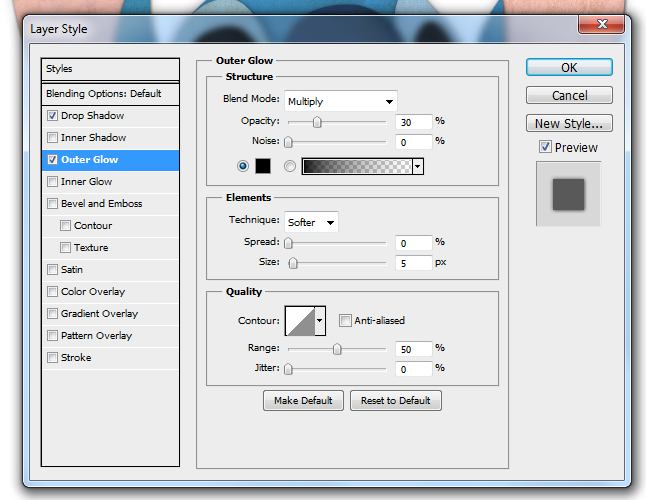This screenshot has width=646, height=500.
Task: Check the Color Overlay checkbox
Action: (x=52, y=292)
